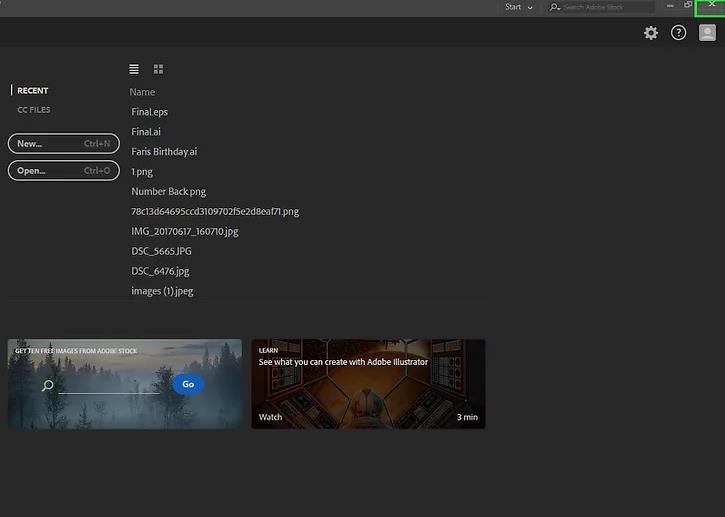Select the CC FILES tab
Screen dimensions: 725x517
[34, 110]
